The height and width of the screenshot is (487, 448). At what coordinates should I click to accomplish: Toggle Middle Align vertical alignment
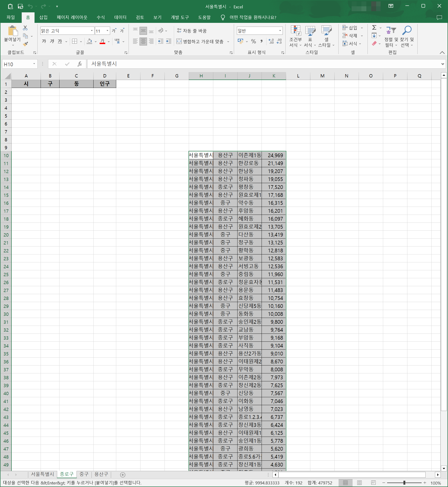click(x=143, y=31)
